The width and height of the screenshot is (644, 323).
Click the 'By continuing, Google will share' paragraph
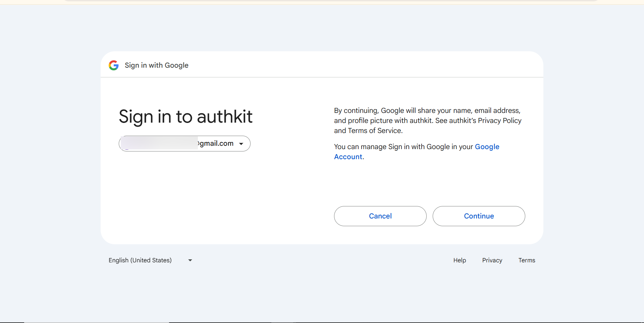click(428, 121)
